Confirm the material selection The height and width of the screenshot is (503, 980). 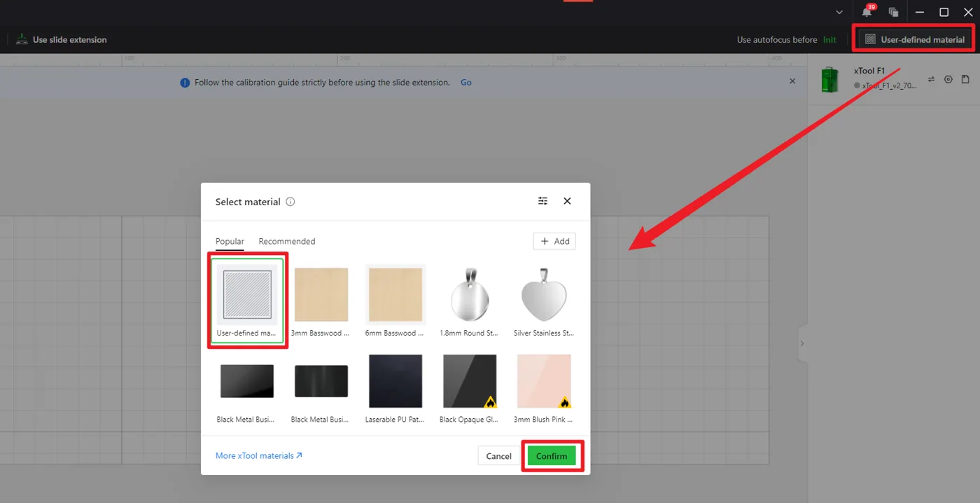click(552, 456)
